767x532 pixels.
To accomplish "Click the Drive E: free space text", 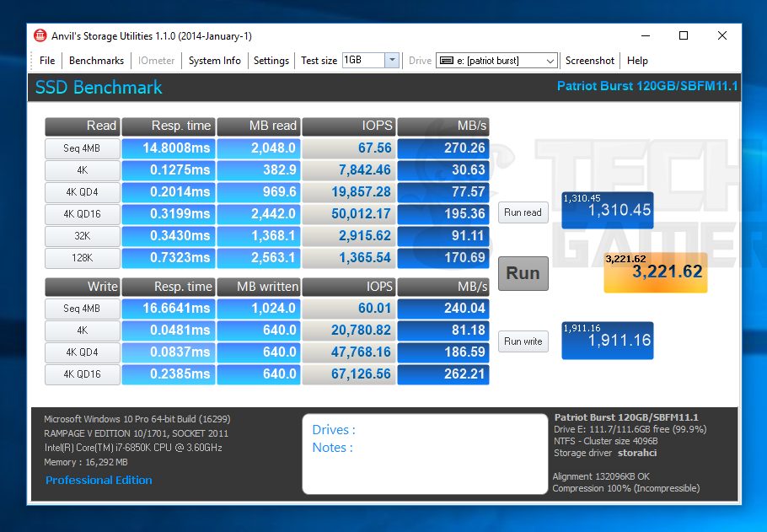I will (630, 429).
